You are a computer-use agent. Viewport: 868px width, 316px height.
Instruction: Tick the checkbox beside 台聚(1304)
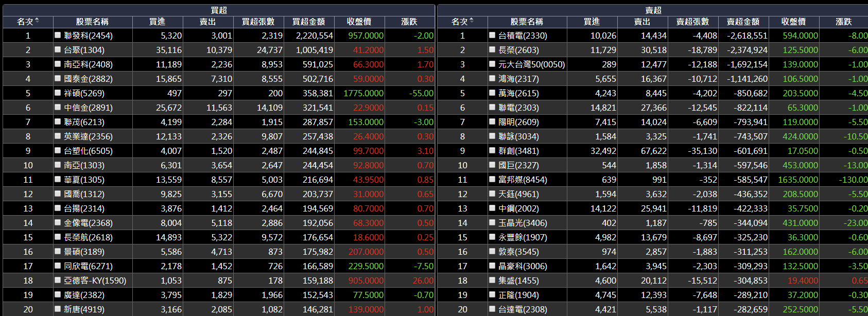58,50
